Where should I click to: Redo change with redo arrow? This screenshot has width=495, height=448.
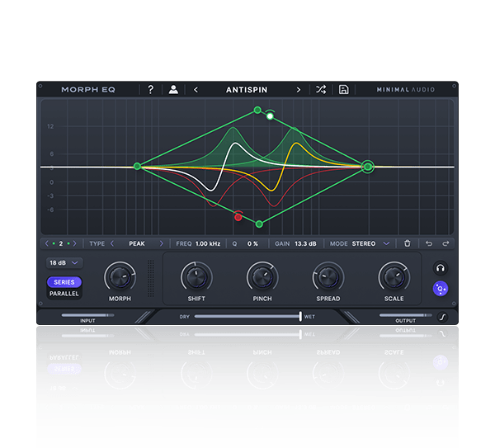click(445, 243)
